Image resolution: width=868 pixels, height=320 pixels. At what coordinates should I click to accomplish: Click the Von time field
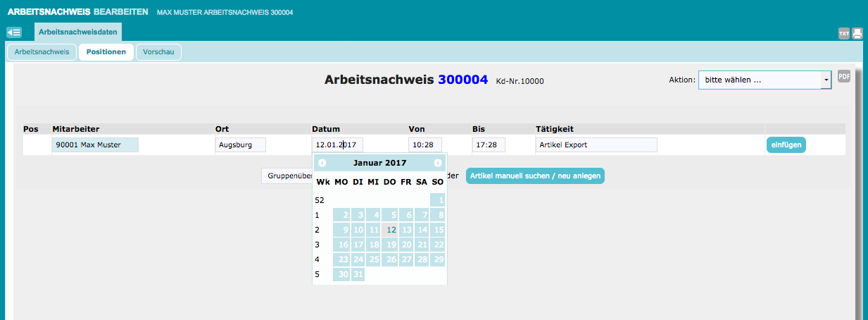click(x=425, y=145)
